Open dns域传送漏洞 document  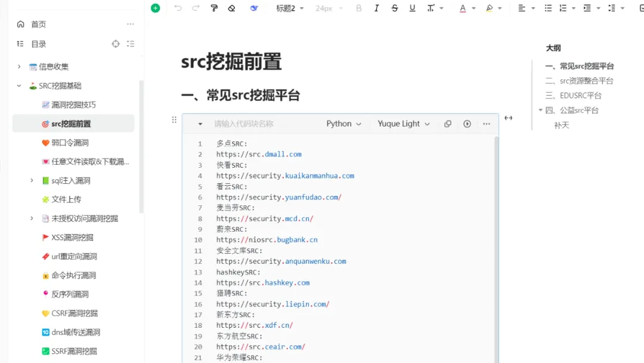tap(76, 332)
